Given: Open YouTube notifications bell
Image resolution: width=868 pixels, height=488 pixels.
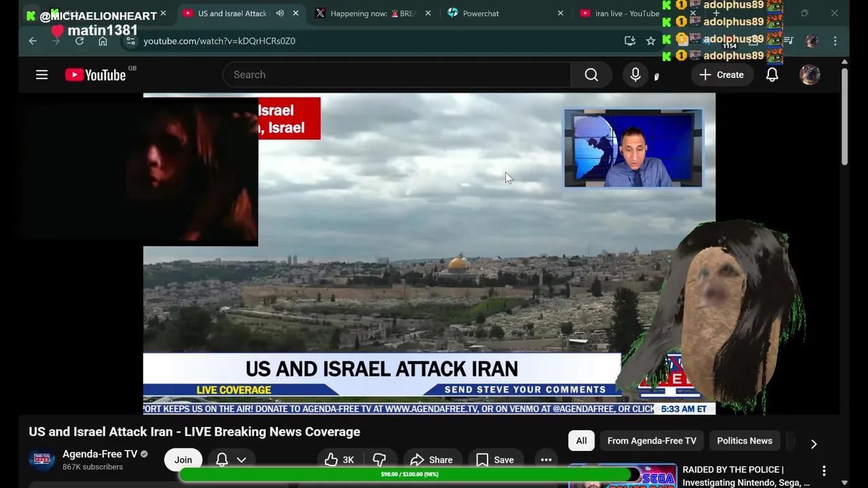Looking at the screenshot, I should [x=772, y=75].
